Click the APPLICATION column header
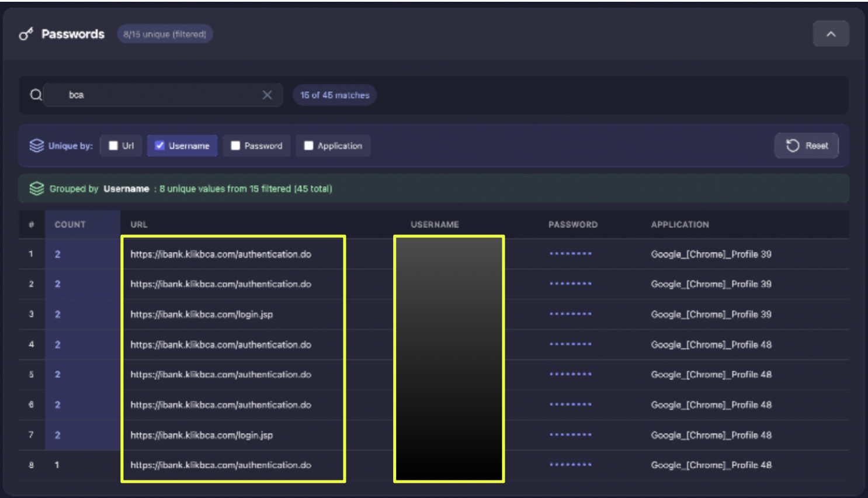 pos(680,224)
